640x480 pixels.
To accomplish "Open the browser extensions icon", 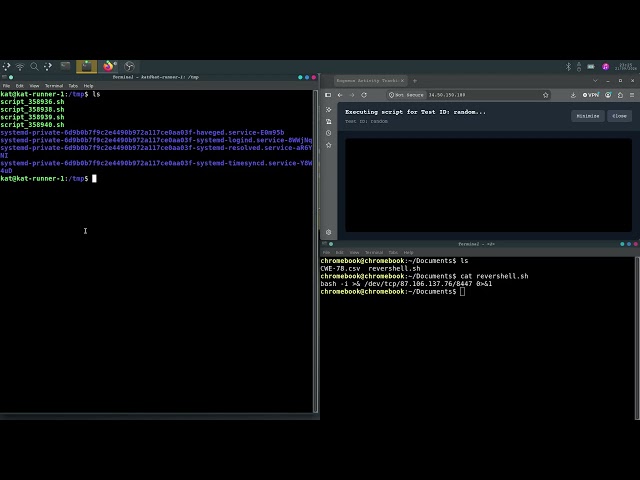I will coord(620,95).
